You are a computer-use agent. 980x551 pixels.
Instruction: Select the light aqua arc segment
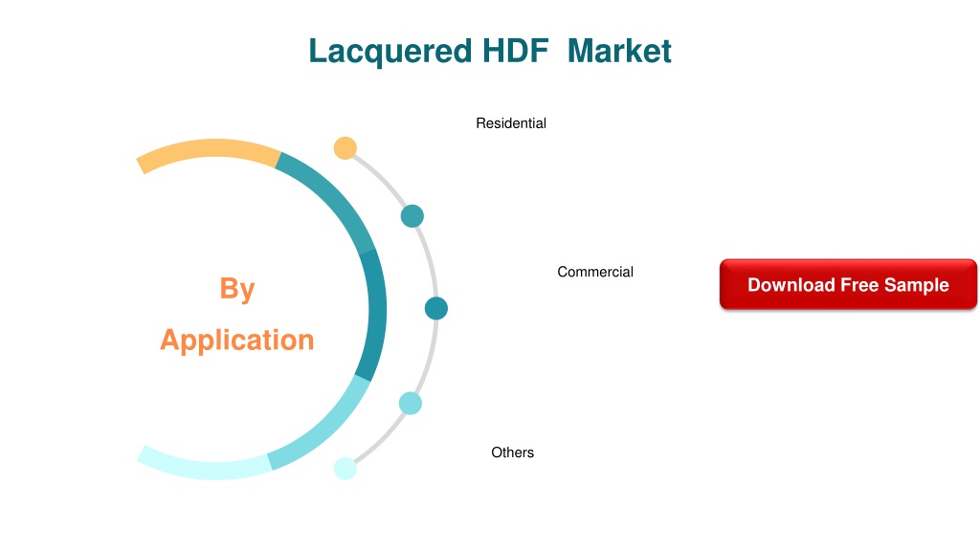(327, 430)
